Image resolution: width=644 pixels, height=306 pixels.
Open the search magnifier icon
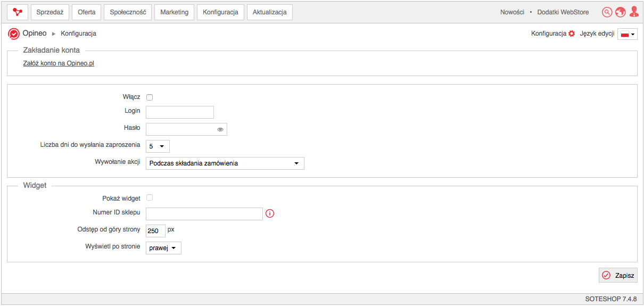tap(607, 12)
